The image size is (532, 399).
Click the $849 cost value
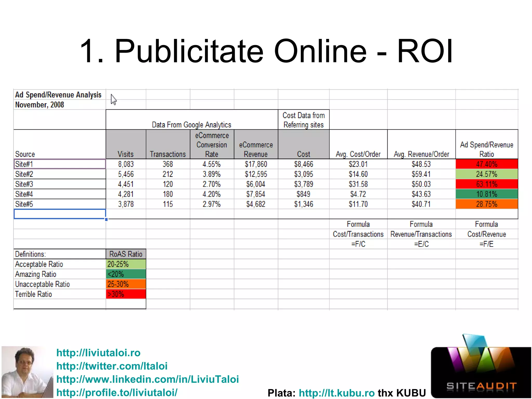tap(304, 194)
